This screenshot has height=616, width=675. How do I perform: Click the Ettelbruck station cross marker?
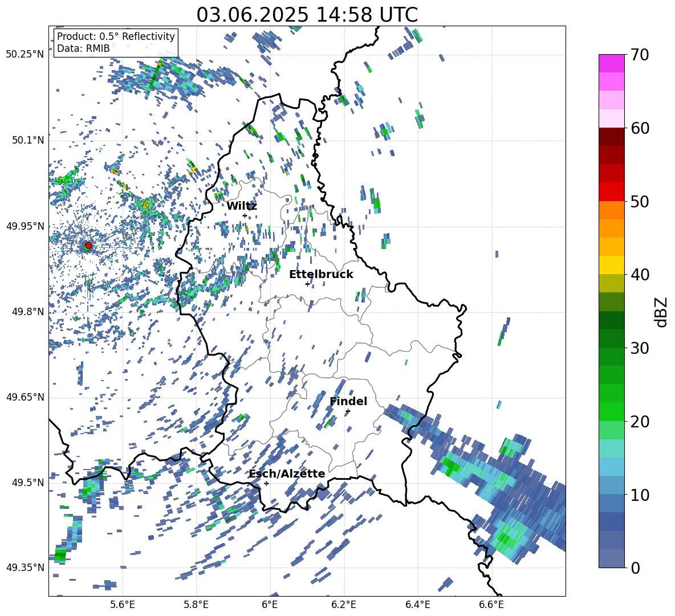point(307,284)
